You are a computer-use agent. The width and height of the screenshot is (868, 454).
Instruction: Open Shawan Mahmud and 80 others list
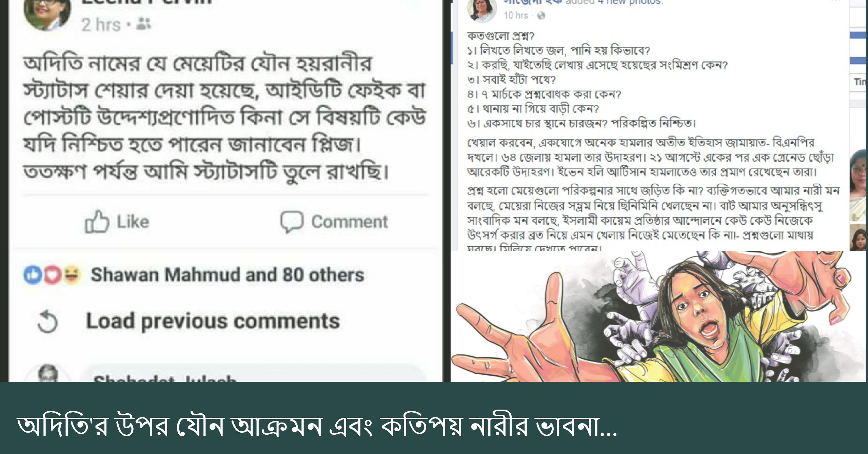(227, 275)
